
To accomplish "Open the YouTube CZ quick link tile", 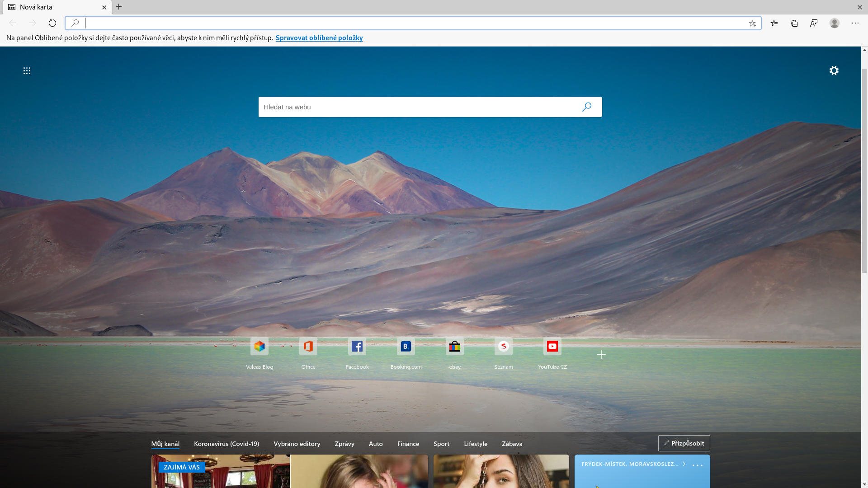I will coord(552,354).
